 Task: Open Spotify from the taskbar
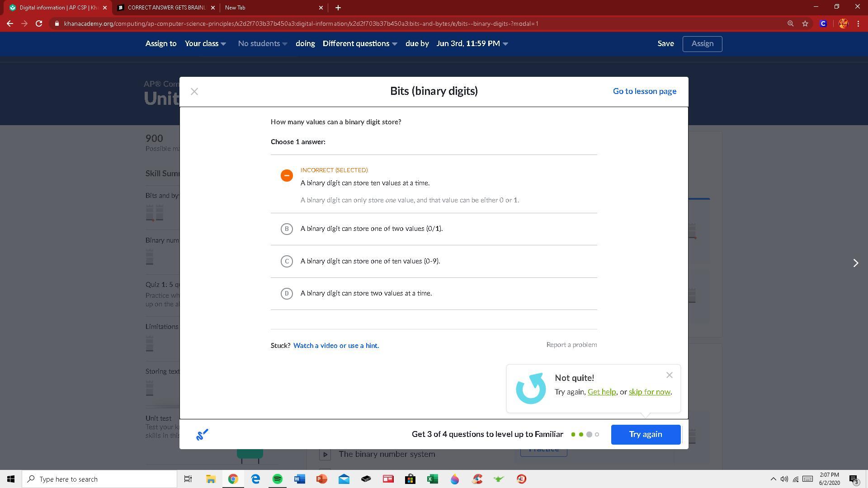[278, 479]
